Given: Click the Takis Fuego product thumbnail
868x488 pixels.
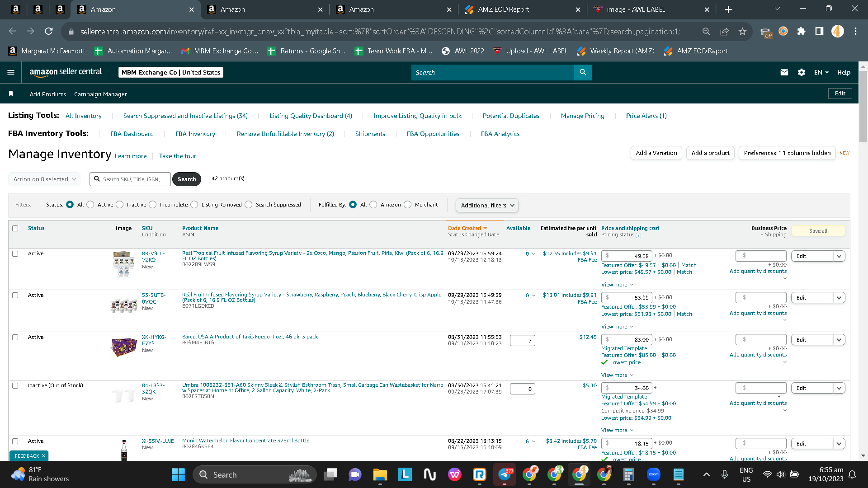Looking at the screenshot, I should 124,347.
